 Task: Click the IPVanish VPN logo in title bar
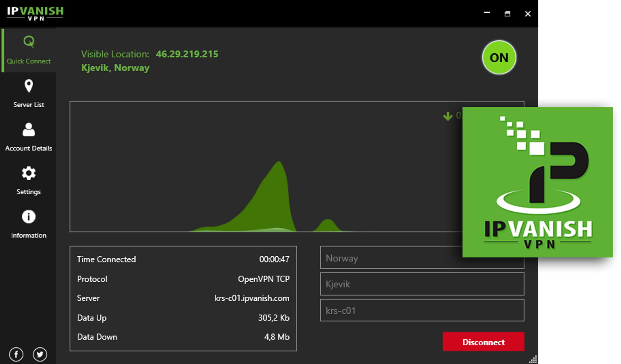pos(35,13)
